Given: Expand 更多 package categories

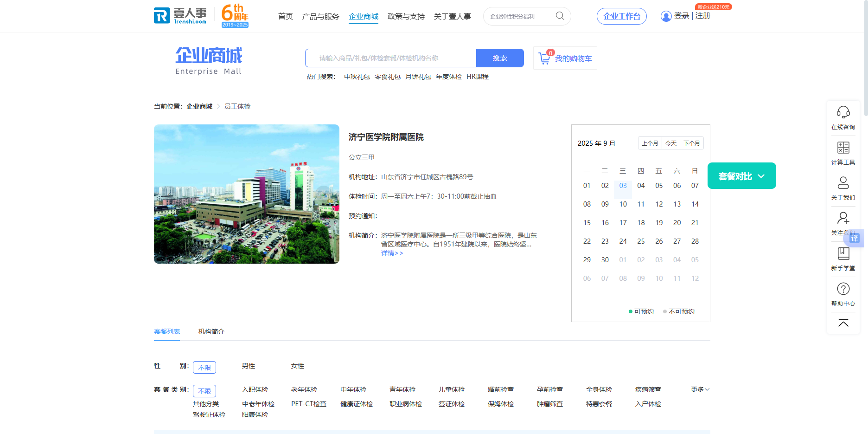Looking at the screenshot, I should [x=700, y=389].
